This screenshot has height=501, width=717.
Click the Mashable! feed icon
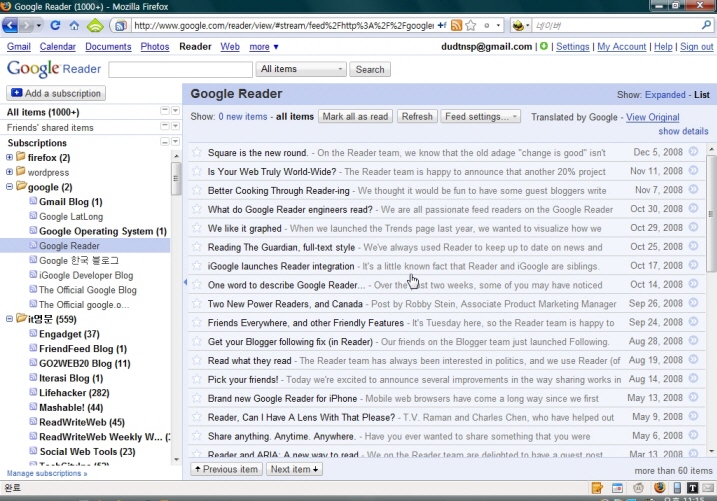[33, 406]
